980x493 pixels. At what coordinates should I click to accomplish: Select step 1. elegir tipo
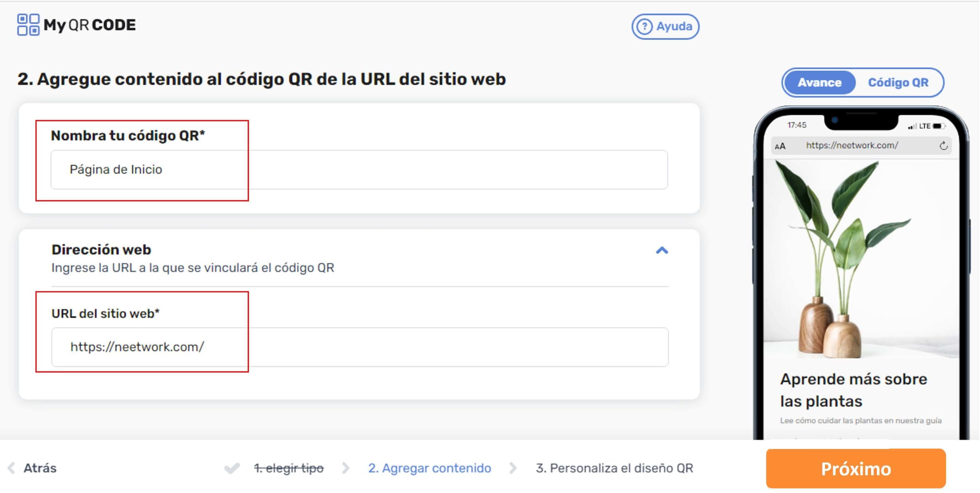point(289,468)
